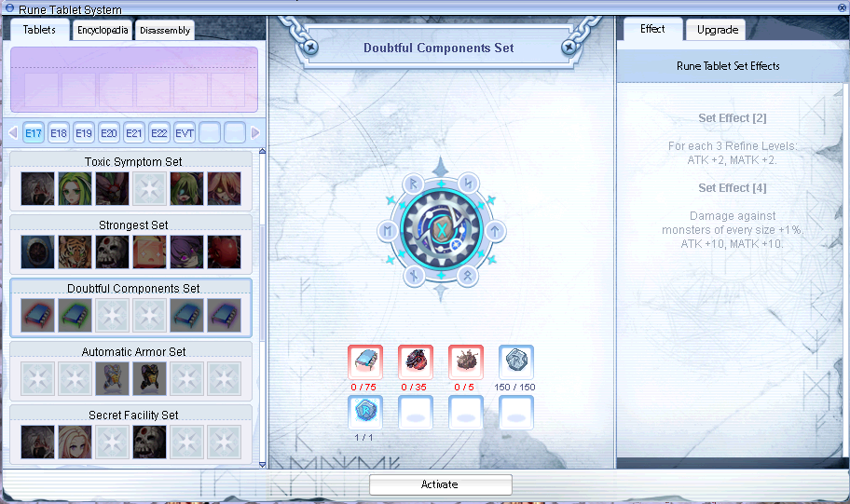Toggle the E20 episode filter
Viewport: 850px width, 504px height.
[x=109, y=133]
